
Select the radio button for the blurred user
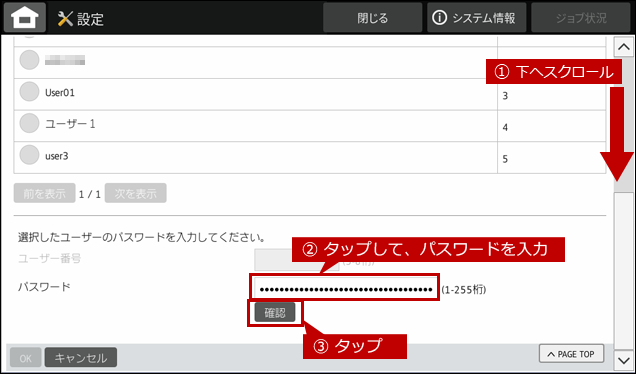point(29,60)
